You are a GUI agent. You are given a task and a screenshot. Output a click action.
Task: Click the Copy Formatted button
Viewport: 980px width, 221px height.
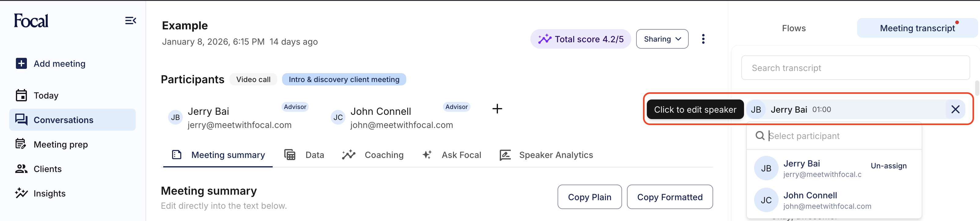(x=669, y=197)
